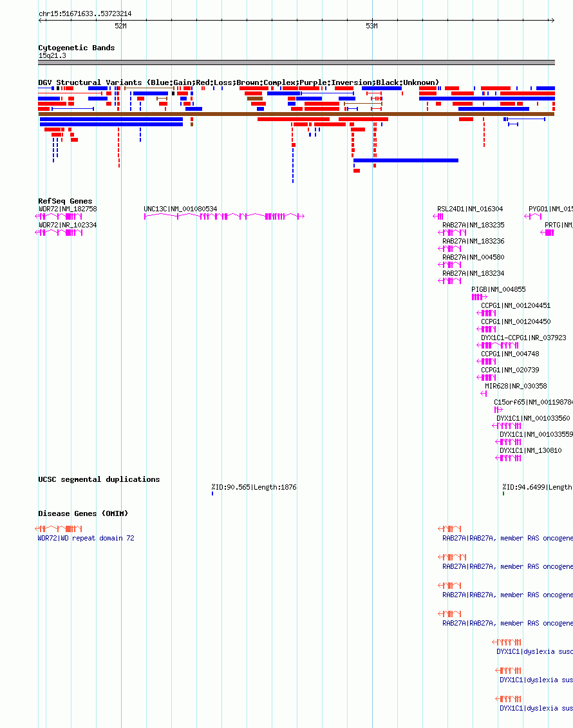Open the DYX1C1|NM_001033560 transcript label
Screen dimensions: 573x728
coord(533,418)
